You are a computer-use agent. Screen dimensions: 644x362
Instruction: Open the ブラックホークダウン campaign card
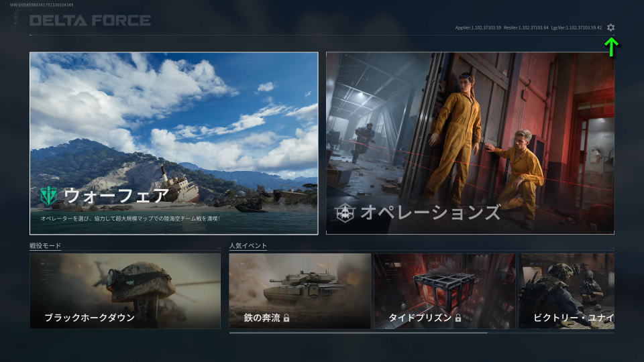125,291
